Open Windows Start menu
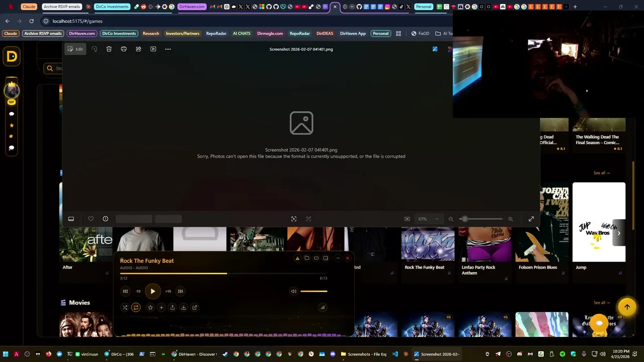Image resolution: width=644 pixels, height=362 pixels. [x=6, y=354]
